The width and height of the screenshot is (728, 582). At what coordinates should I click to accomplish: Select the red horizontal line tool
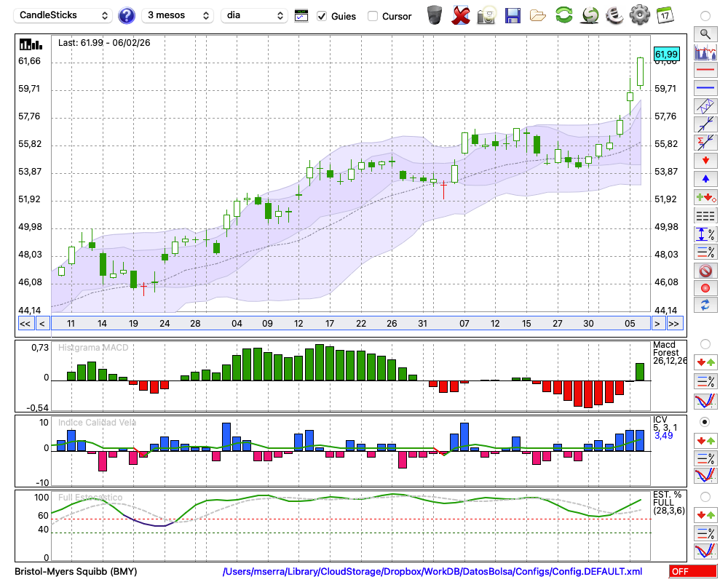tap(705, 70)
